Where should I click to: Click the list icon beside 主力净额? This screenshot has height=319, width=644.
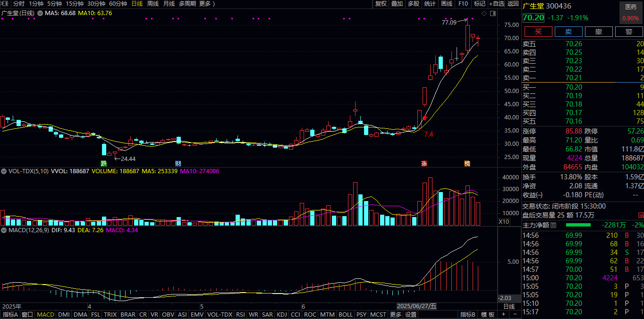(x=554, y=226)
